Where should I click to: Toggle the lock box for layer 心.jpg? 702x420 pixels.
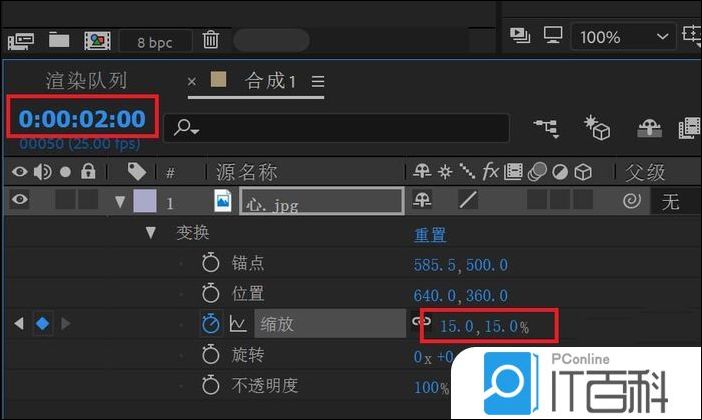pos(88,200)
